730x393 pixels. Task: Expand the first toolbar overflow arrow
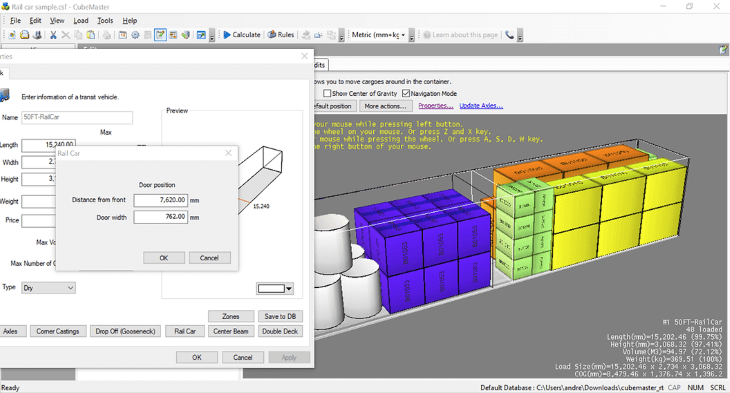point(212,36)
